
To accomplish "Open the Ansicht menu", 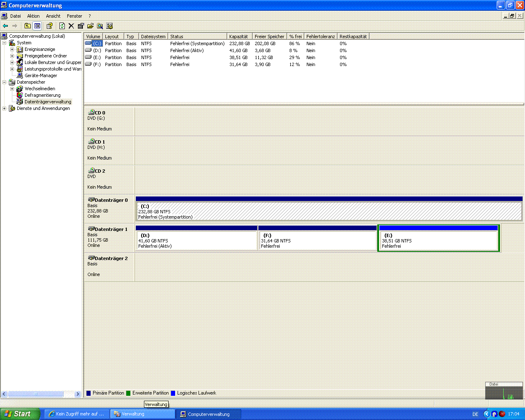I will pyautogui.click(x=53, y=16).
